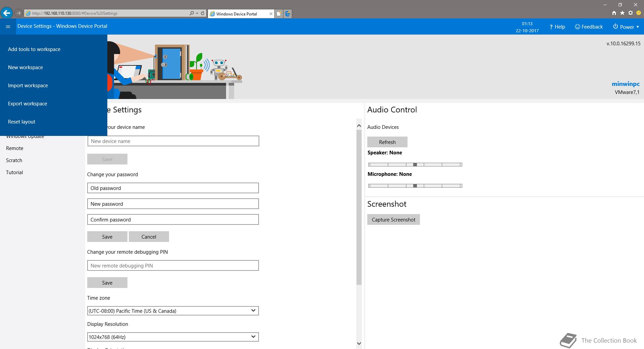Click the Confirm password field

tap(173, 219)
